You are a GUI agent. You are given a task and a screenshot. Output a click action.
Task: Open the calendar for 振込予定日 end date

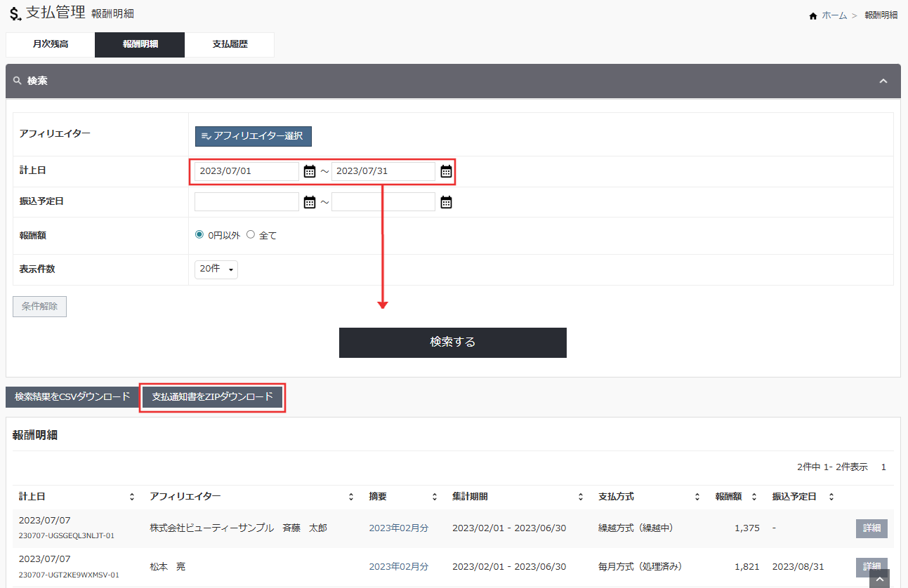pyautogui.click(x=446, y=201)
